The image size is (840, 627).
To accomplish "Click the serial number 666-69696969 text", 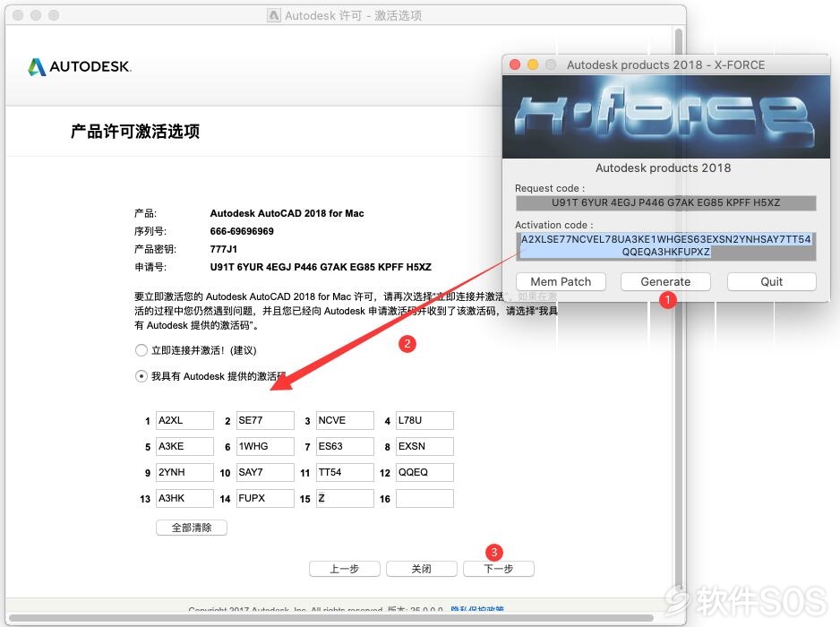I will [x=242, y=231].
